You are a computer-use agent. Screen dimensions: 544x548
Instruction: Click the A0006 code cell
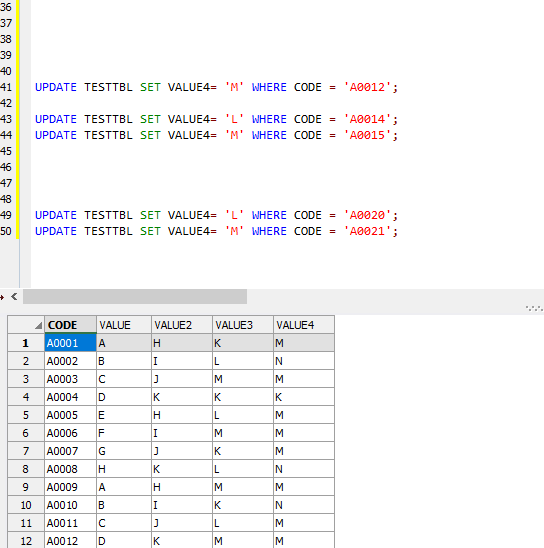point(70,433)
